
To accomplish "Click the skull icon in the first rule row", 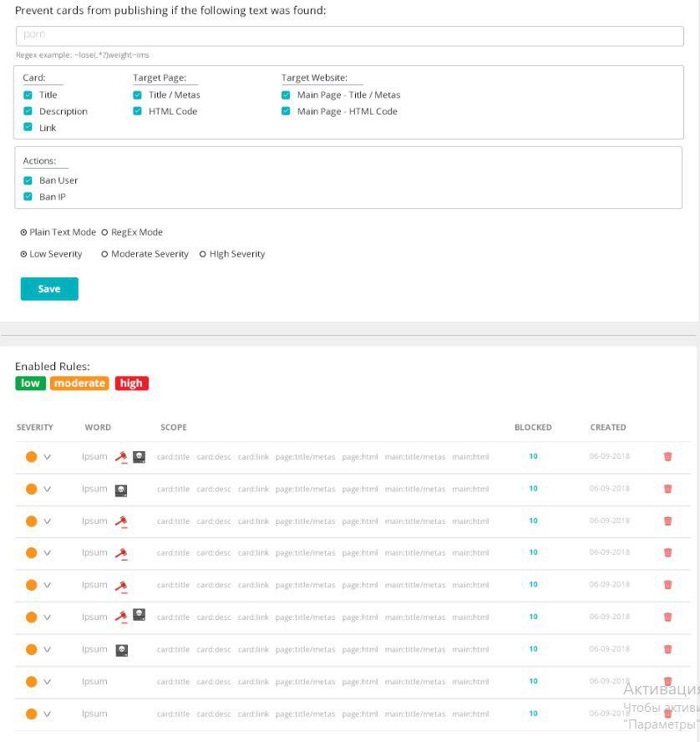I will pos(139,457).
